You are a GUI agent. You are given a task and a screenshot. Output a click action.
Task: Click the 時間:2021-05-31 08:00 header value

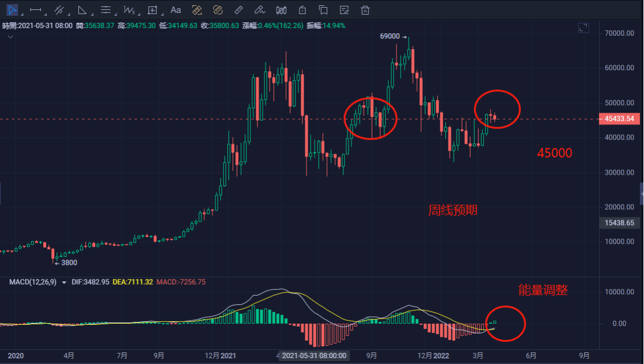(x=37, y=26)
